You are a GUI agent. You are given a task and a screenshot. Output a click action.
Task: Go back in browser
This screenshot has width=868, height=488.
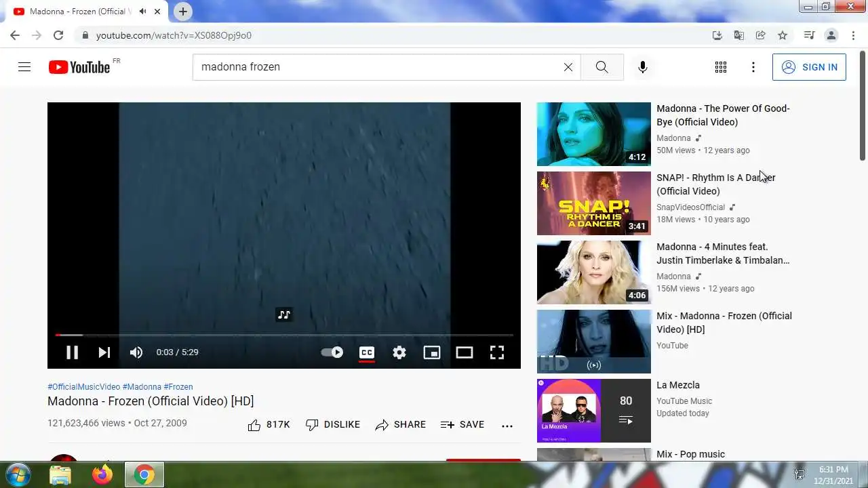click(15, 35)
